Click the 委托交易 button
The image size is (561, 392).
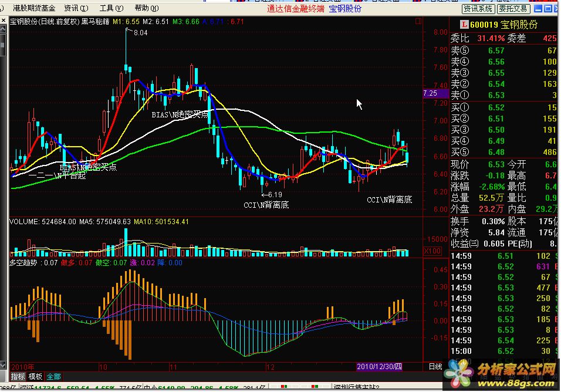click(513, 9)
